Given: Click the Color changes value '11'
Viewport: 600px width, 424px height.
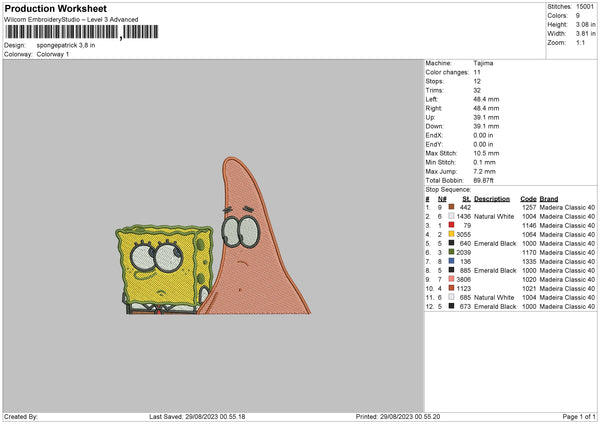Looking at the screenshot, I should [x=477, y=72].
